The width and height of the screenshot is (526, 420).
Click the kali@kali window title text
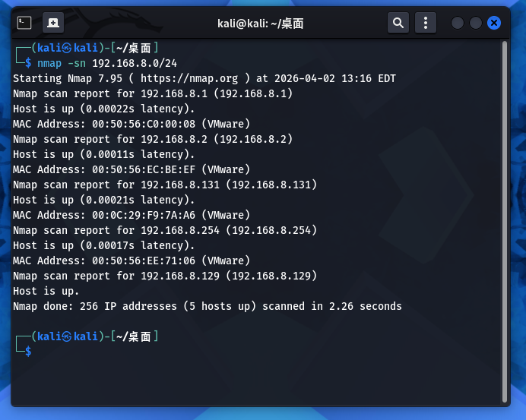pos(260,24)
